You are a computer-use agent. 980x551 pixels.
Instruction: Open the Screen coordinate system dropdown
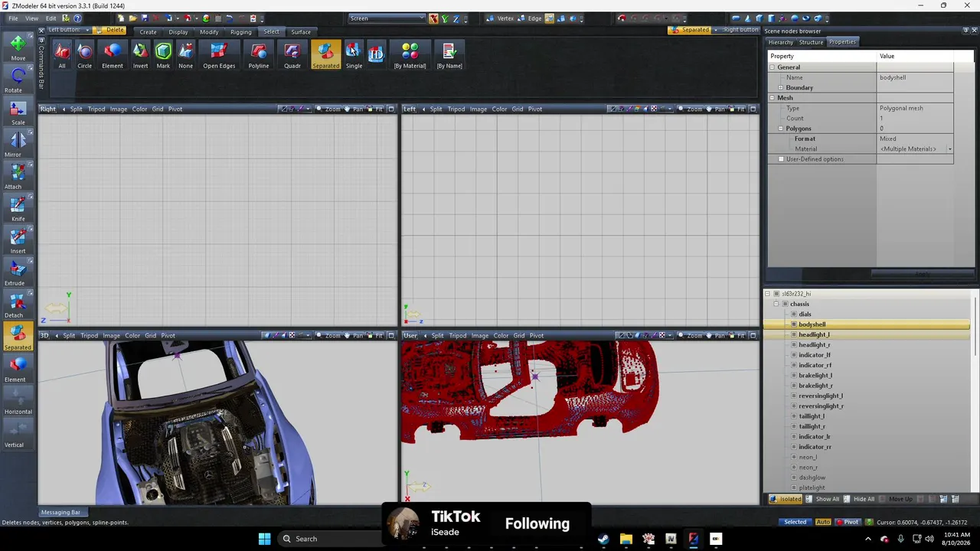pos(387,18)
